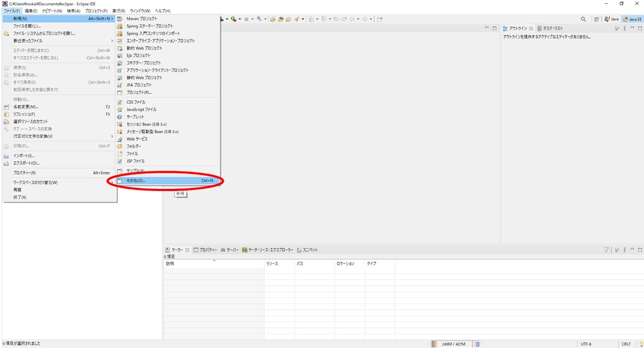Choose CSS ファイル entry
The height and width of the screenshot is (348, 644).
pyautogui.click(x=168, y=102)
